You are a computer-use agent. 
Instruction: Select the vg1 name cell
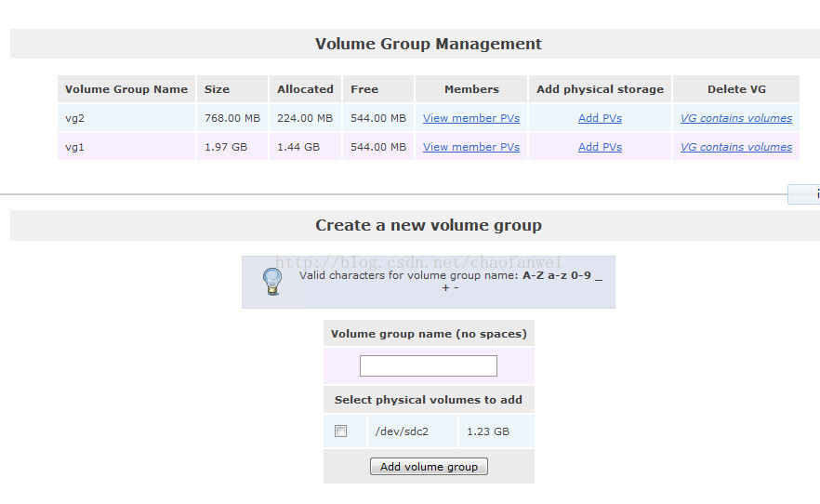coord(75,147)
